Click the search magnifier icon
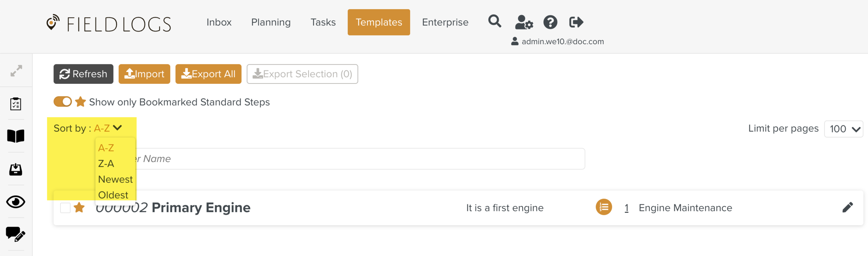Screen dimensions: 868x256 [494, 22]
